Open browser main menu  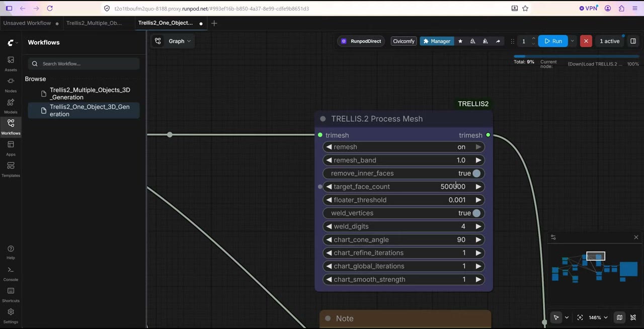click(635, 9)
